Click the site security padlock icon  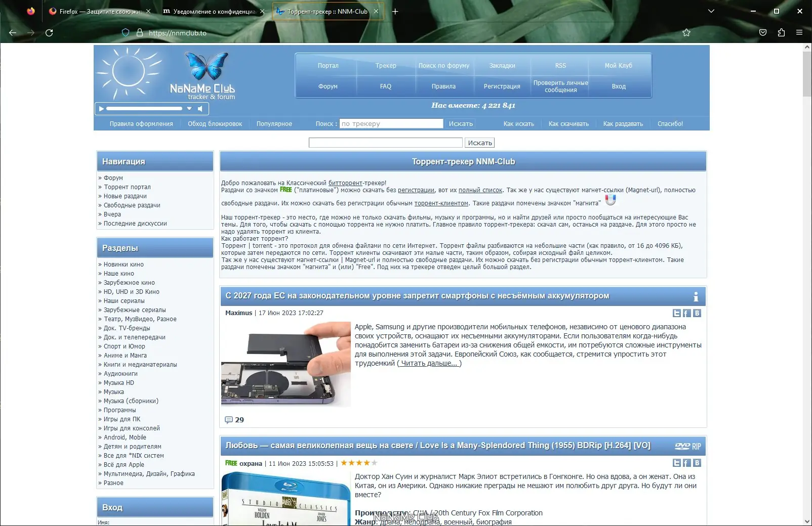[140, 33]
